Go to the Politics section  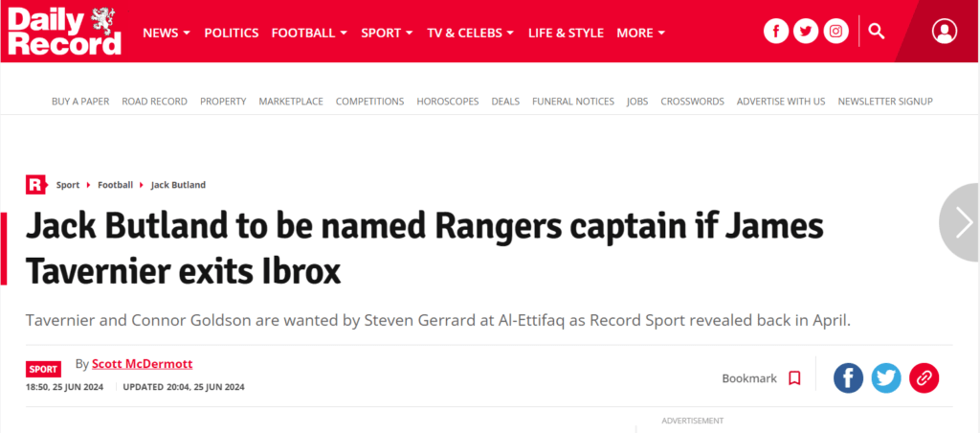tap(231, 33)
